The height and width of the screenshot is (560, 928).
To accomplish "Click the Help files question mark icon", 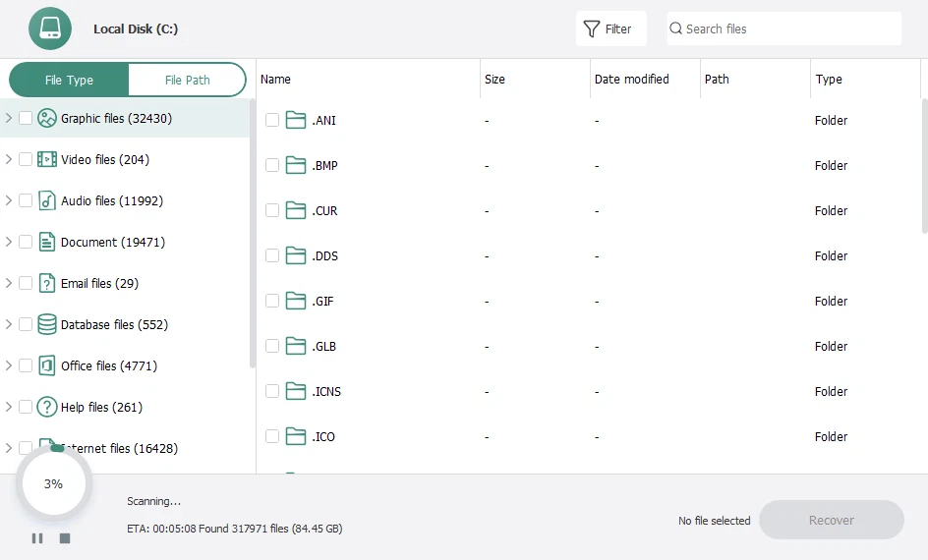I will point(47,407).
